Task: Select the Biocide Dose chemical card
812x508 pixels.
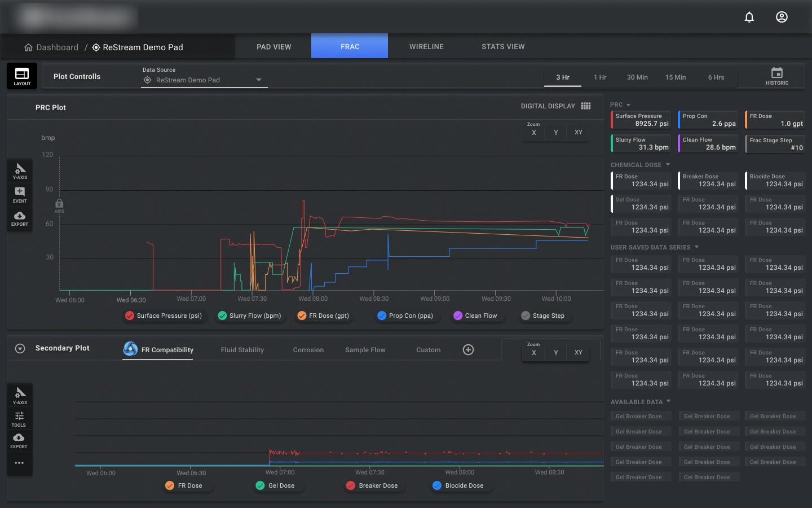Action: point(775,180)
